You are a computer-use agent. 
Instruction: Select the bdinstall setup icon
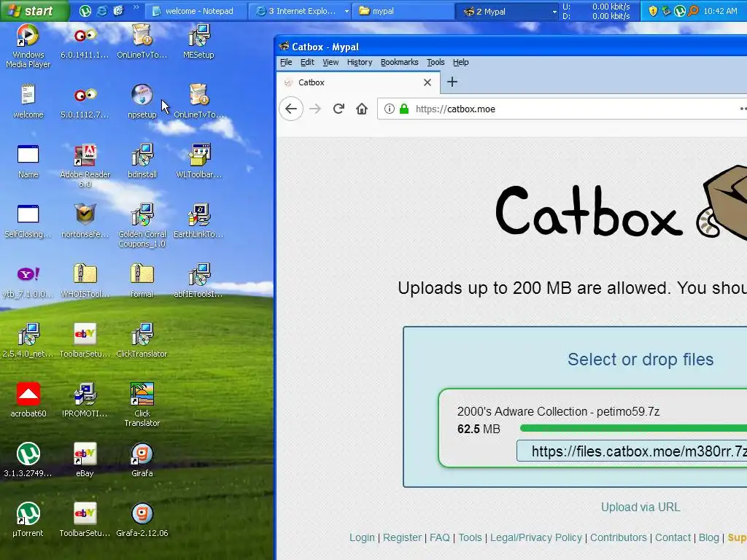(x=142, y=161)
